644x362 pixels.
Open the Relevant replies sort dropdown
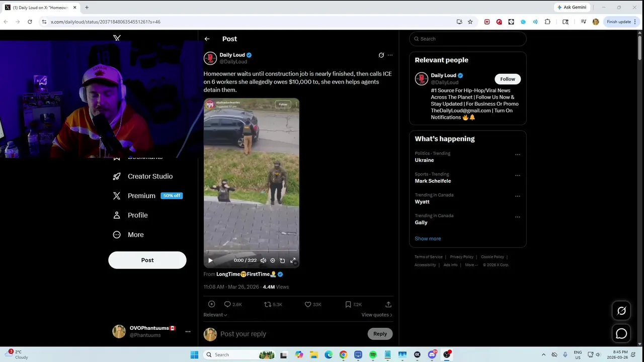pyautogui.click(x=215, y=315)
